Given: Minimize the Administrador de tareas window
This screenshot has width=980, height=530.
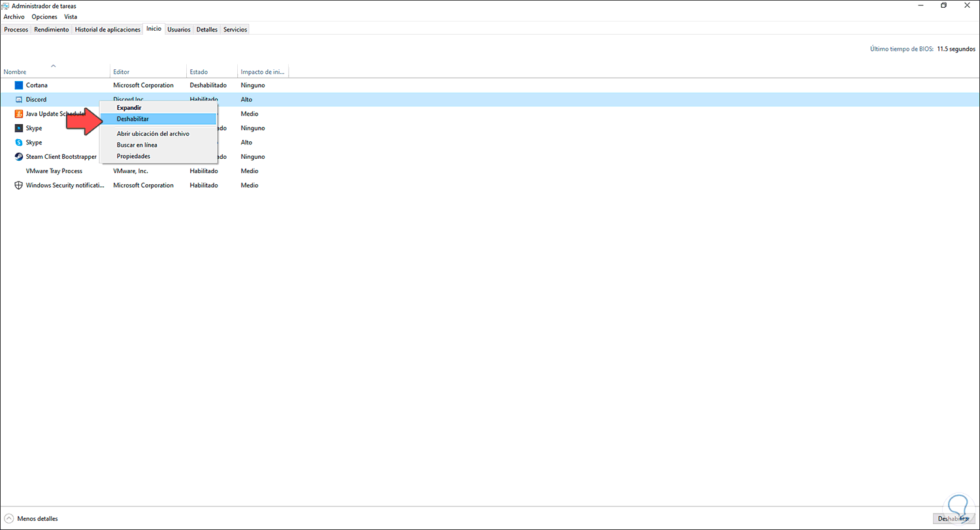Looking at the screenshot, I should pos(919,5).
